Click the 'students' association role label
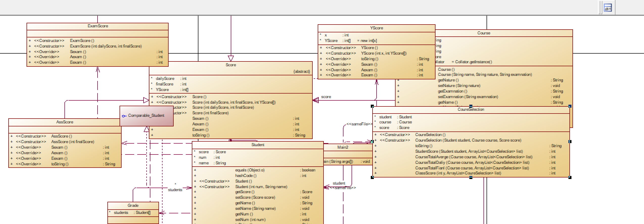The image size is (644, 224). [175, 190]
